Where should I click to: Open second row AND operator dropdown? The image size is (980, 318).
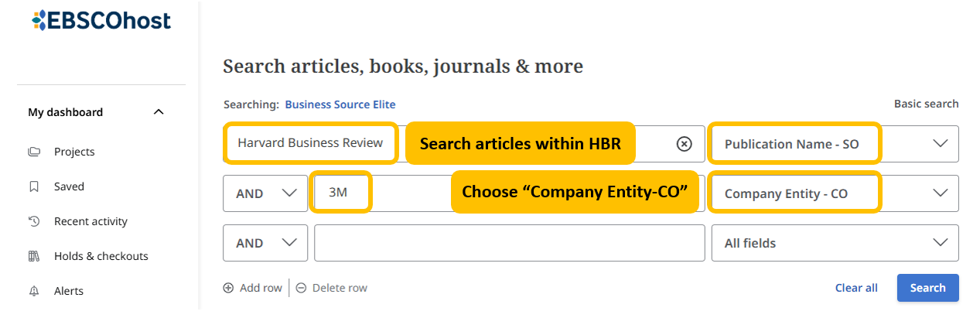coord(265,193)
